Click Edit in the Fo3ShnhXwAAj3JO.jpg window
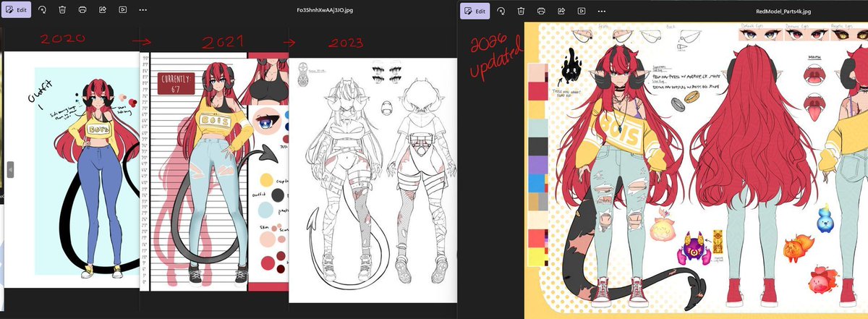This screenshot has height=319, width=868. [x=16, y=11]
